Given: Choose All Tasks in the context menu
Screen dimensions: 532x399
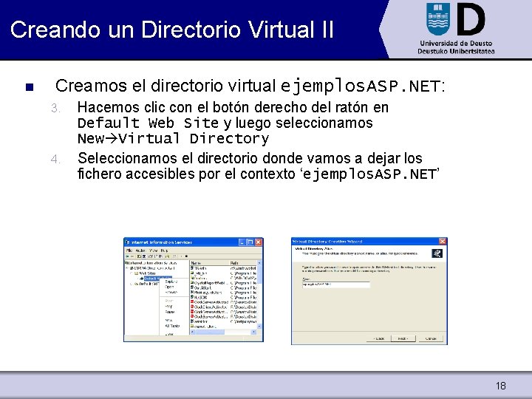Looking at the screenshot, I should [x=172, y=326].
